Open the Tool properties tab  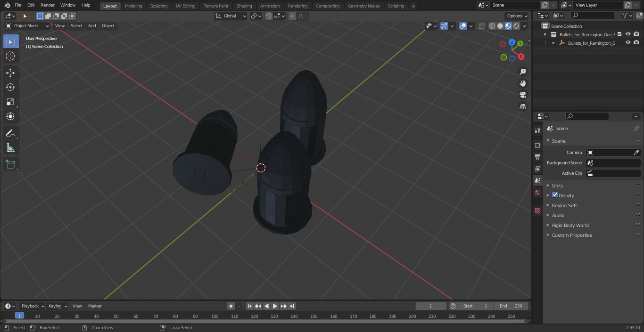coord(537,130)
